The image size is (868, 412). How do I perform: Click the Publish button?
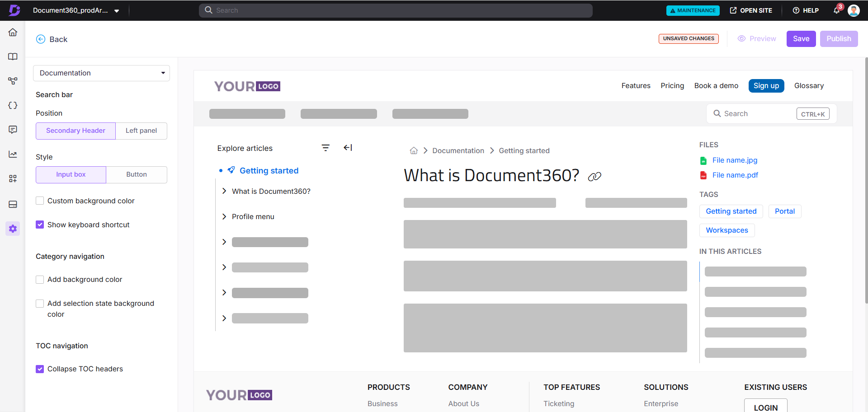(x=839, y=39)
